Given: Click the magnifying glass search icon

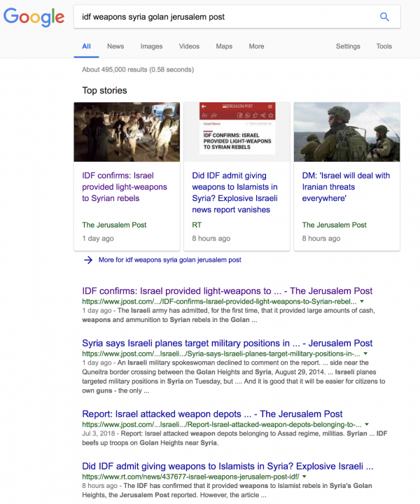Looking at the screenshot, I should [x=384, y=17].
